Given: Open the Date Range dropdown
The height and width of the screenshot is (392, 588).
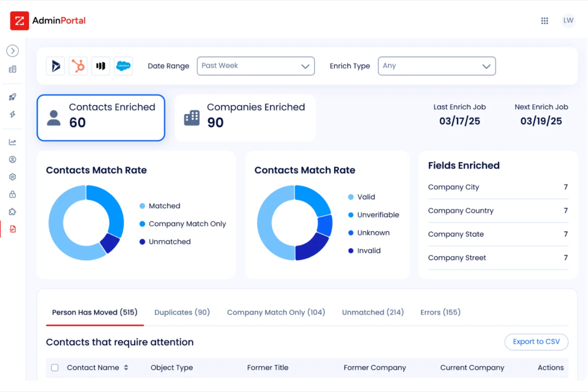Looking at the screenshot, I should [x=255, y=66].
